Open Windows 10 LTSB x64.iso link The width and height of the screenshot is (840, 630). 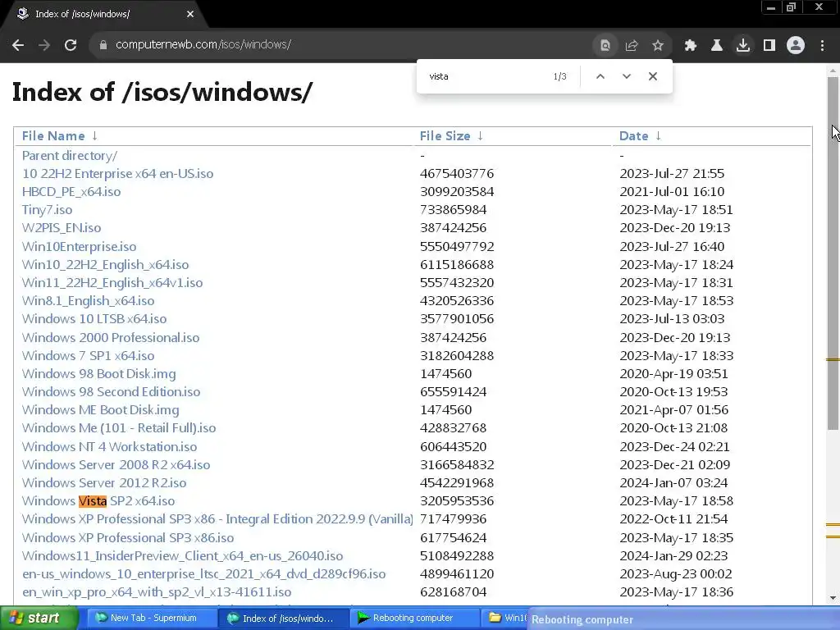94,319
